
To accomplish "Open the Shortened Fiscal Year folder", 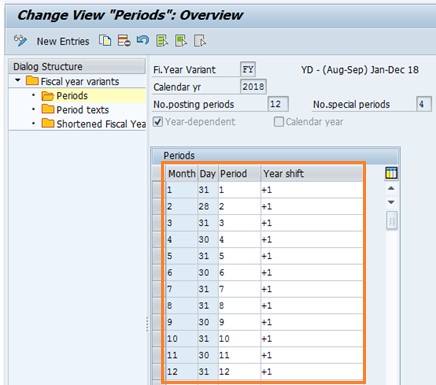I will (x=94, y=124).
